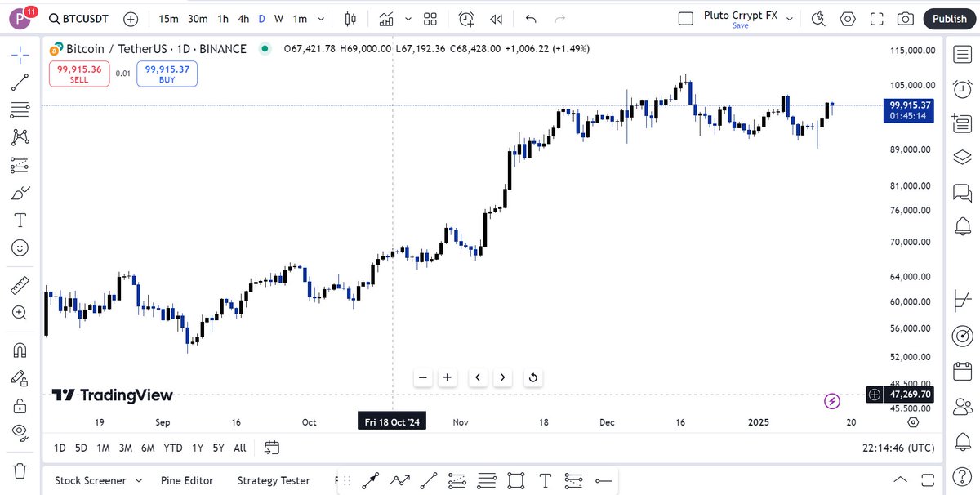
Task: Set date range to YTD
Action: click(172, 448)
